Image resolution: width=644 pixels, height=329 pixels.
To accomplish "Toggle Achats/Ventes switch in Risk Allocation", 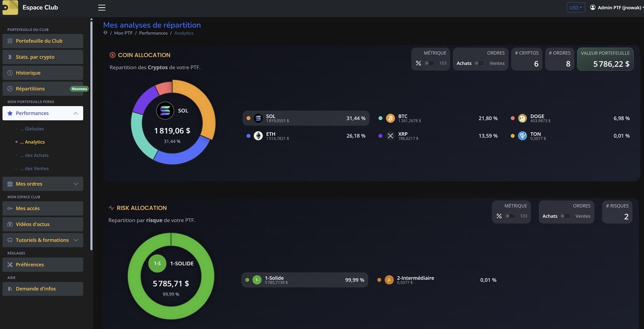I will (x=565, y=216).
